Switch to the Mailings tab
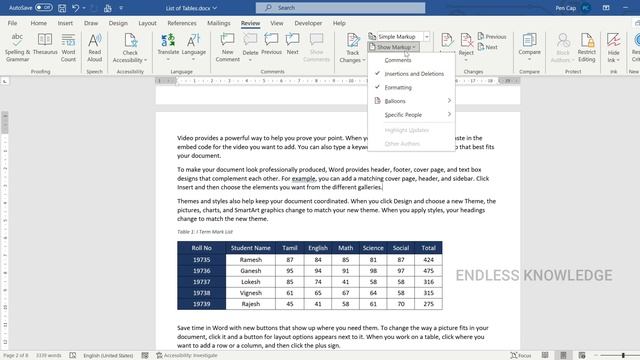640x360 pixels. click(x=219, y=23)
